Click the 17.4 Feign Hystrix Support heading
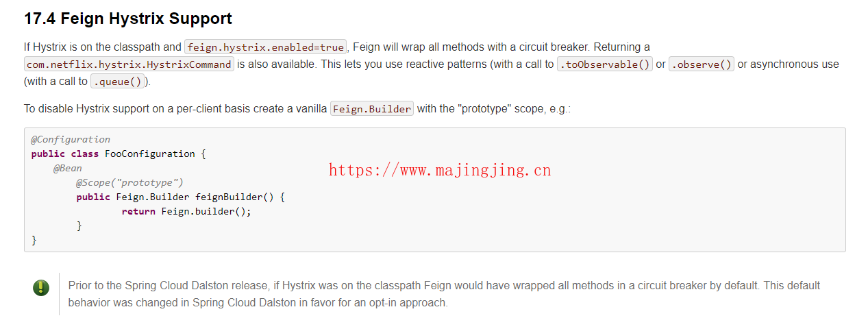Screen dimensions: 868x329 (128, 19)
